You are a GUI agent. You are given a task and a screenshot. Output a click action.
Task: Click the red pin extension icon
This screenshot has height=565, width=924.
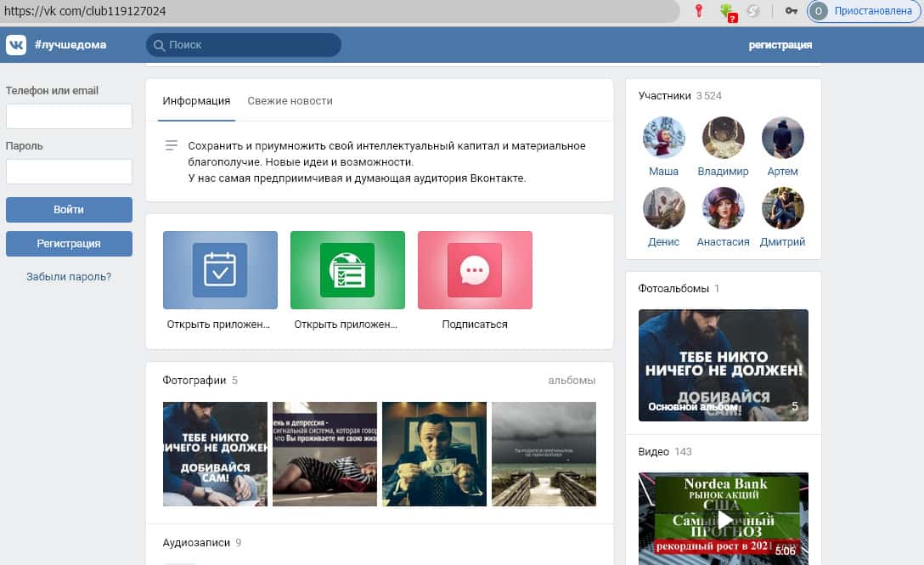click(x=699, y=11)
